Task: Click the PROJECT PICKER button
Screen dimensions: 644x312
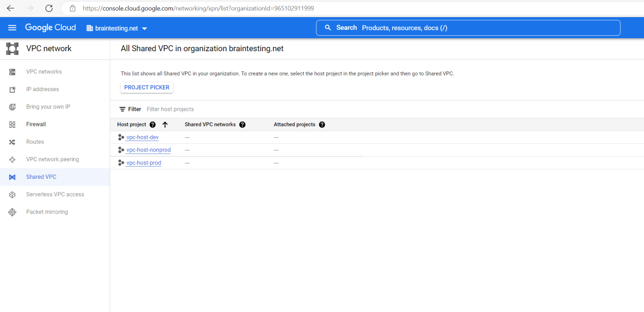Action: pos(146,87)
